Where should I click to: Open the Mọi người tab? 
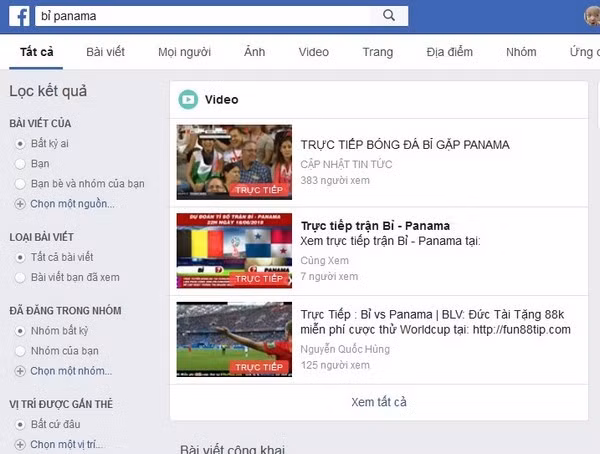click(184, 52)
